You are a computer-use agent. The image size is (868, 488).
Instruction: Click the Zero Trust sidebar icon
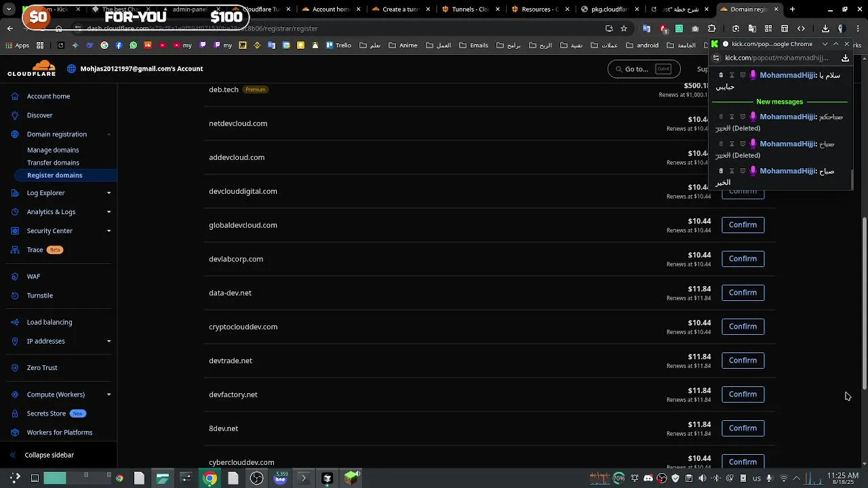pyautogui.click(x=15, y=367)
